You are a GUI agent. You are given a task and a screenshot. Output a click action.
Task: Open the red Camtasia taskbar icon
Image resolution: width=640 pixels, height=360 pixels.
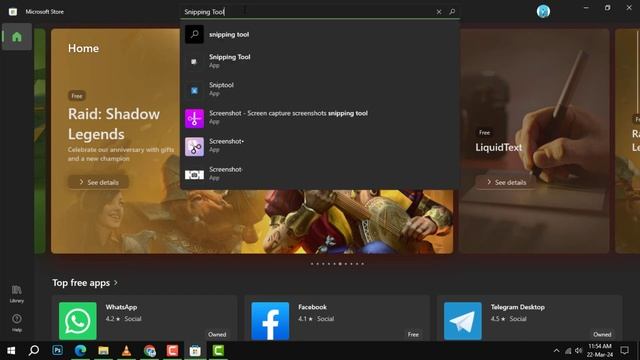coord(172,351)
